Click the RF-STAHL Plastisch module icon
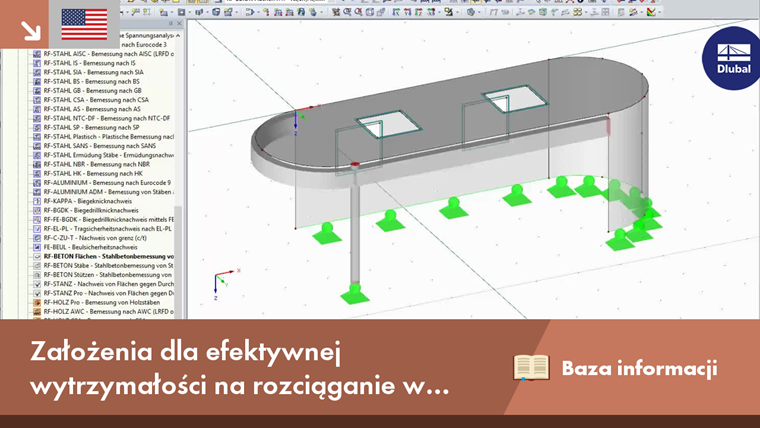 (37, 137)
